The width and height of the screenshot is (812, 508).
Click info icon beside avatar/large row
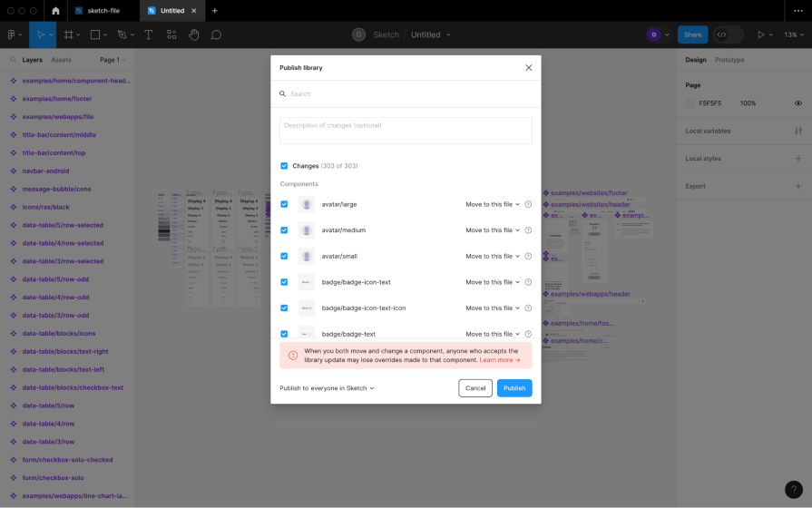528,204
